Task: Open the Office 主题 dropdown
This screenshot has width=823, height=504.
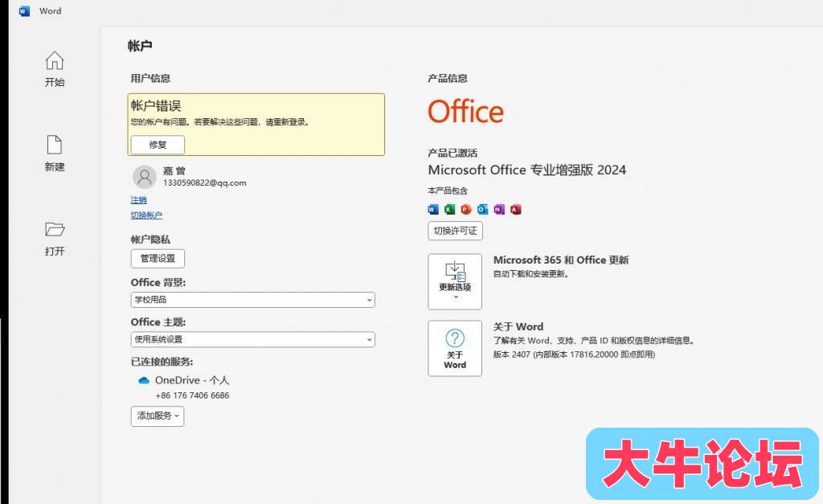Action: point(253,339)
